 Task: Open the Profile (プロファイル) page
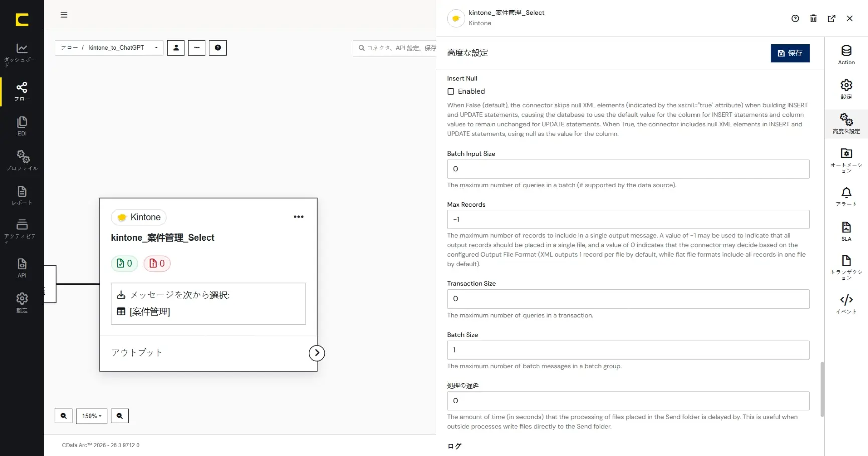tap(22, 161)
